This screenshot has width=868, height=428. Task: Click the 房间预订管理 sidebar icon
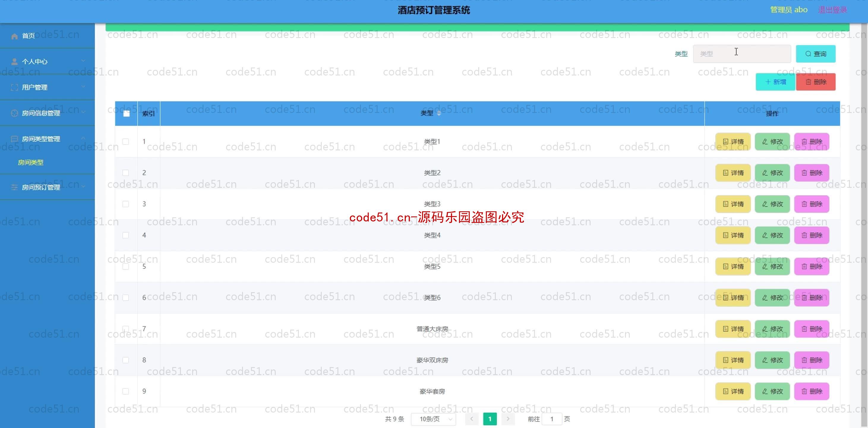click(x=14, y=187)
